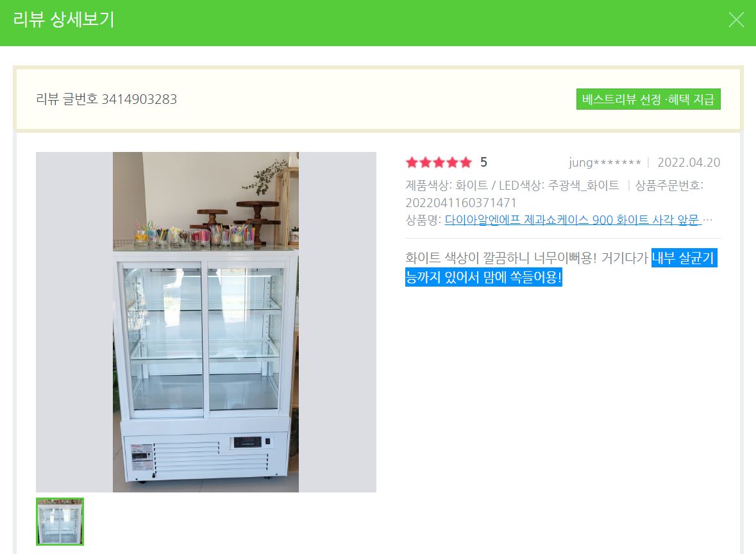Click the fifth red star icon
This screenshot has width=756, height=554.
pos(466,162)
